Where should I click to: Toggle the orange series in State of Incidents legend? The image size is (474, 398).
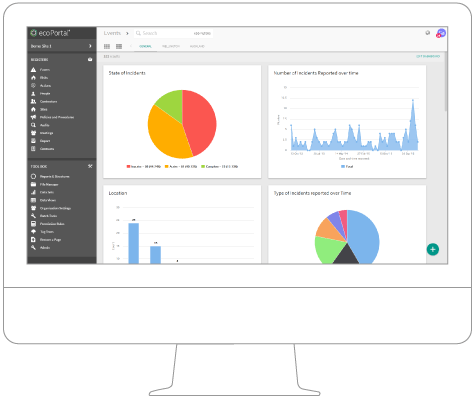tap(181, 166)
